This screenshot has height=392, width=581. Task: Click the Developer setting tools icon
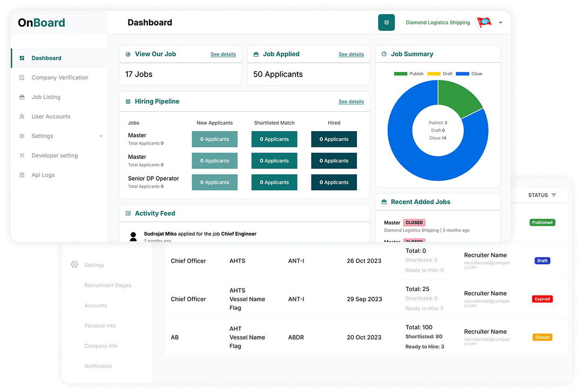tap(22, 156)
